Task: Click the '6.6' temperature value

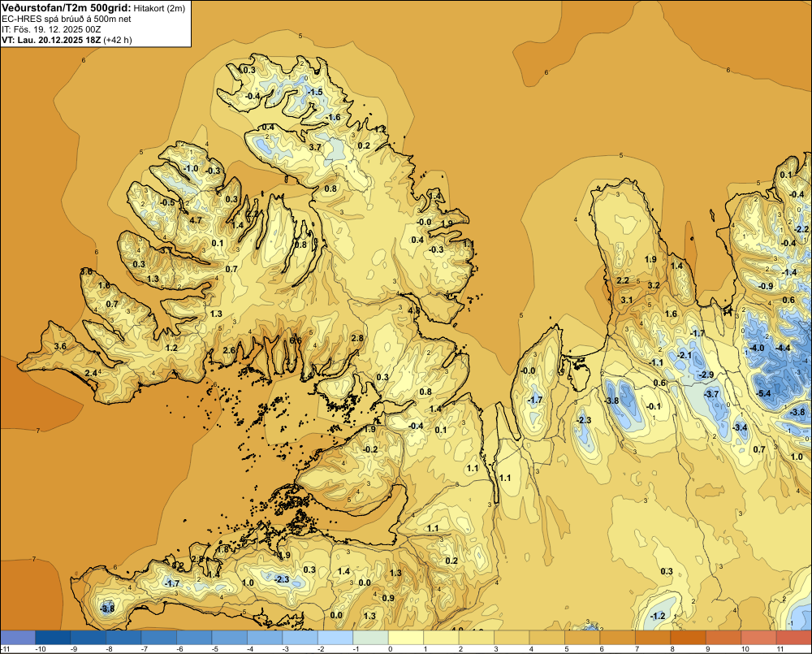Action: pos(296,340)
